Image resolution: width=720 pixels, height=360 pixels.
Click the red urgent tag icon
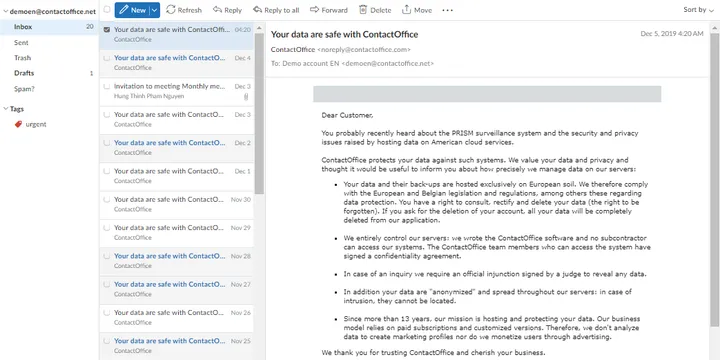click(x=18, y=124)
